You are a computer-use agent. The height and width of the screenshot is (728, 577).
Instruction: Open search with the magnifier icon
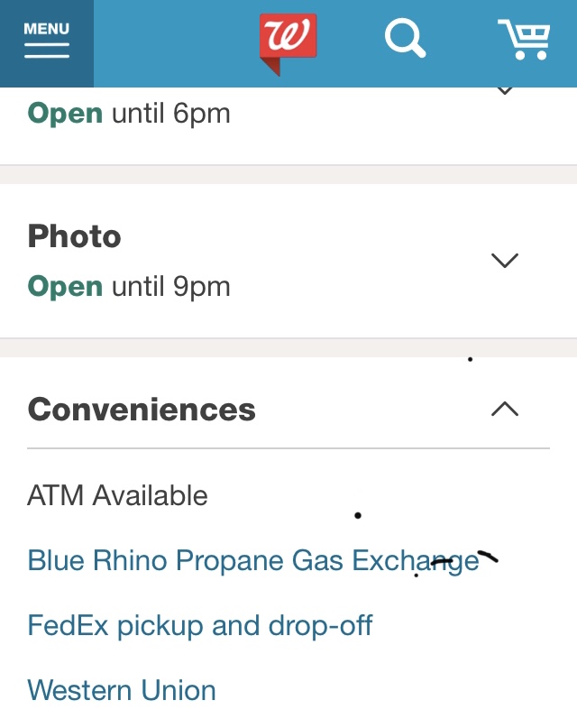(x=405, y=41)
